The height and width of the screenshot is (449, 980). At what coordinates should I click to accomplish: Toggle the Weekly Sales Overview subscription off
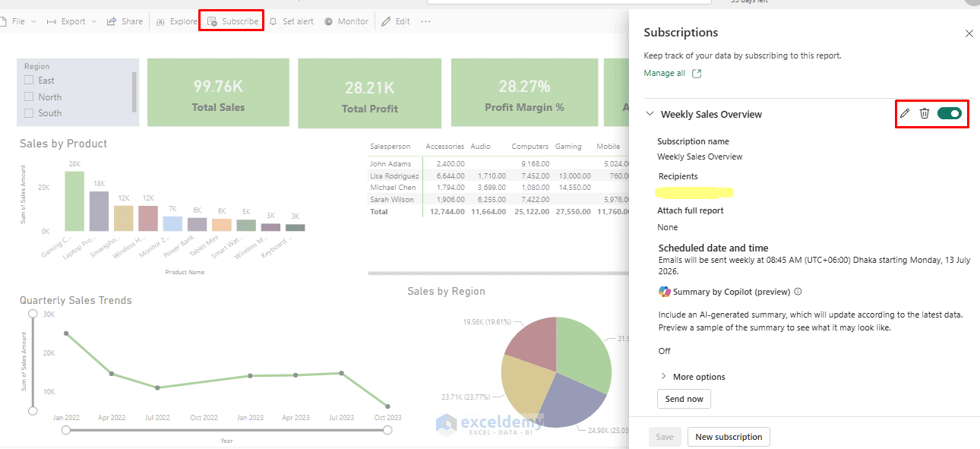pyautogui.click(x=950, y=113)
